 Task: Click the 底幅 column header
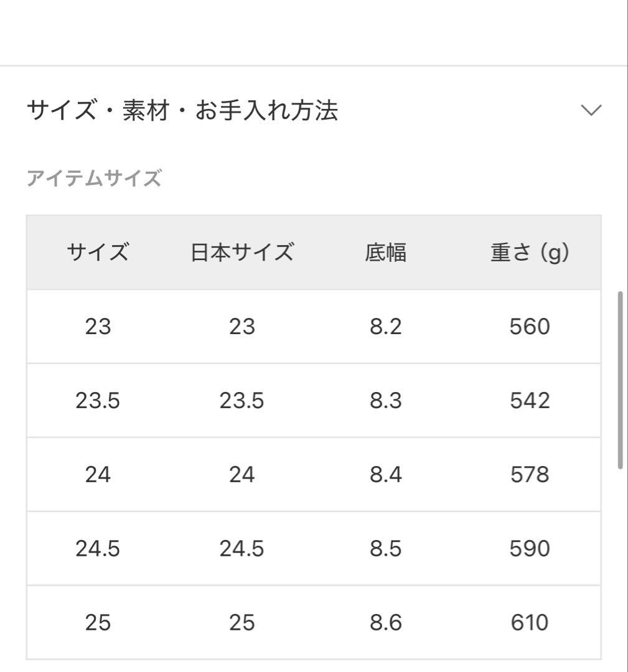pos(386,251)
